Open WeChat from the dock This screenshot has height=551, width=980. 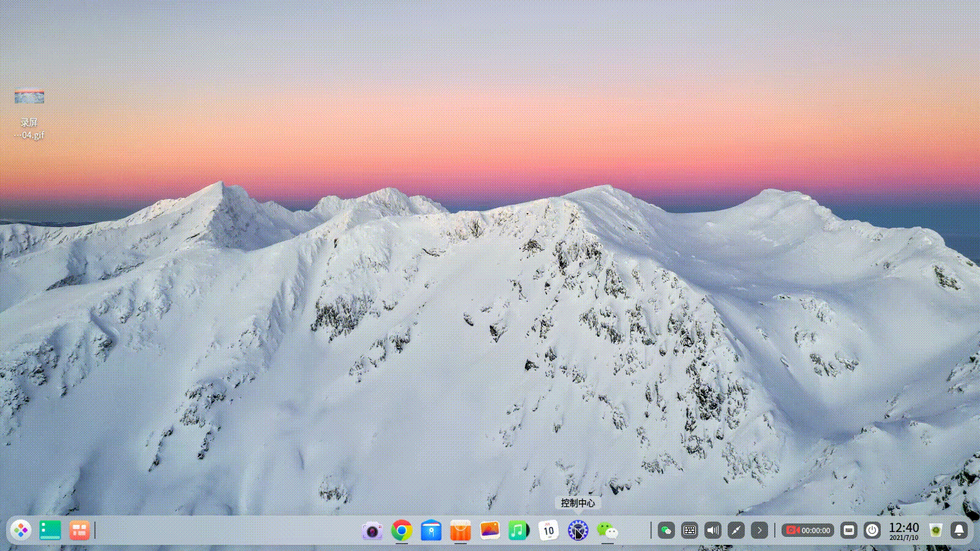tap(607, 530)
